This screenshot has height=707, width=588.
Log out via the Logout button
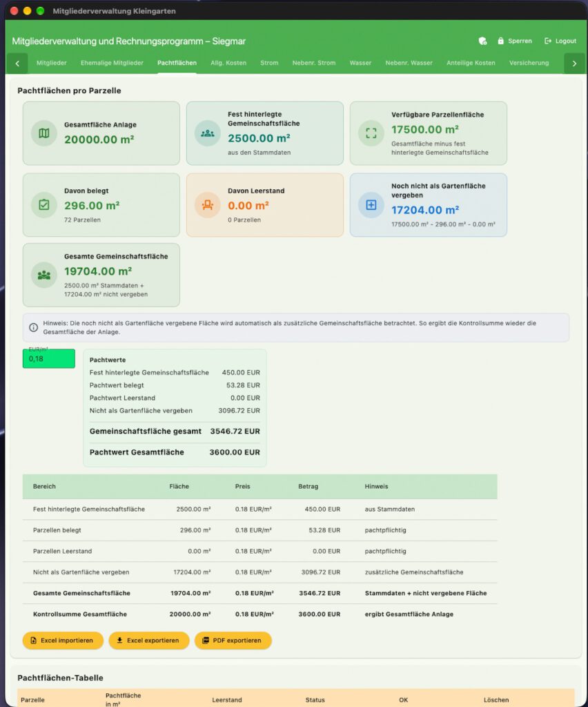coord(560,41)
